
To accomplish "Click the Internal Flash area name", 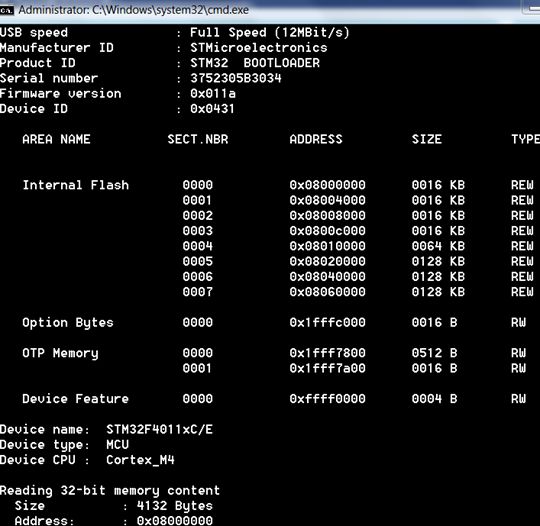I will (x=76, y=185).
